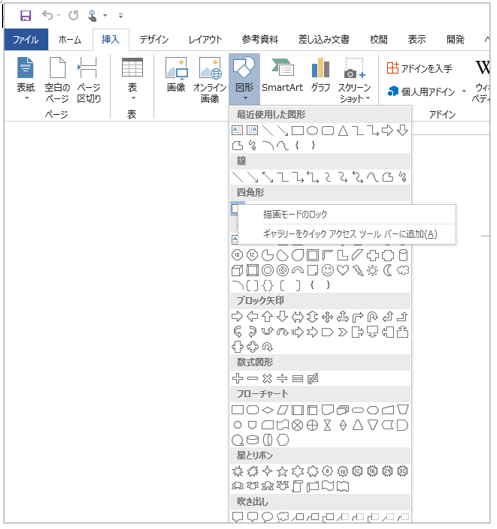The image size is (497, 529).
Task: Pick the right block arrow shape
Action: 237,316
